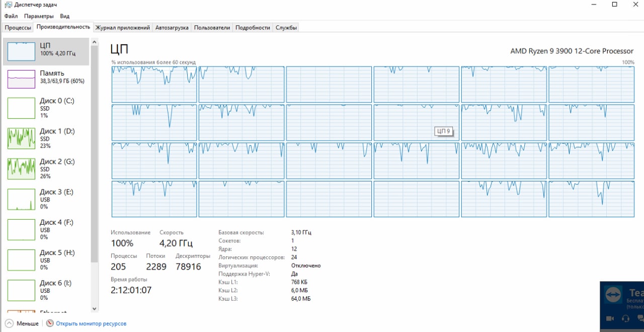Screen dimensions: 644x332
Task: Click sidebar scrollbar up arrow
Action: coord(95,42)
